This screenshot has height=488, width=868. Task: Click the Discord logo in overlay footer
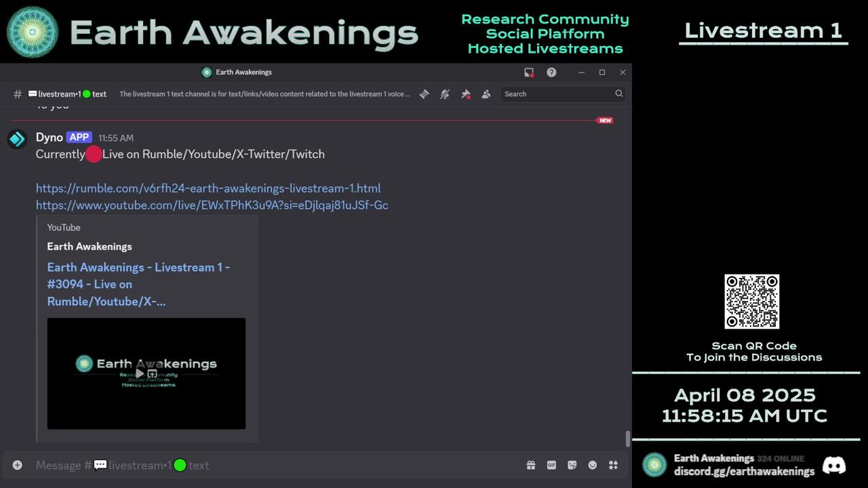(x=834, y=465)
